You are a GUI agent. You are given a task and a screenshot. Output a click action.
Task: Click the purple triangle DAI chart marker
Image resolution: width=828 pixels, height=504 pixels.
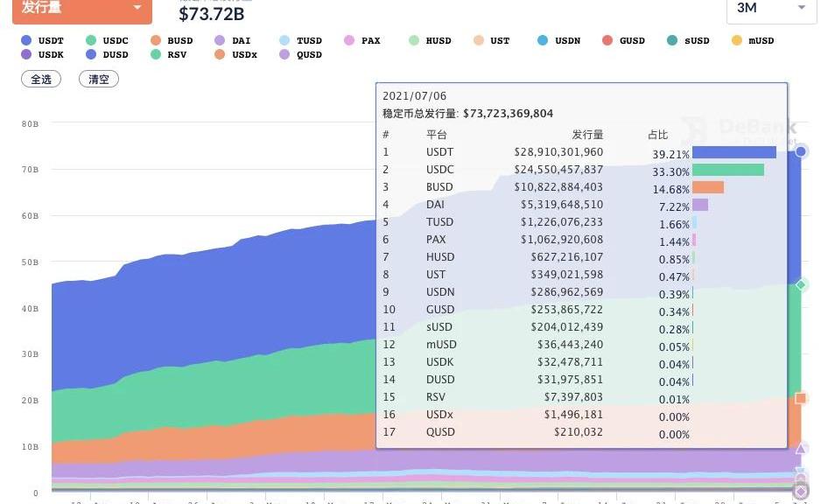click(x=801, y=449)
